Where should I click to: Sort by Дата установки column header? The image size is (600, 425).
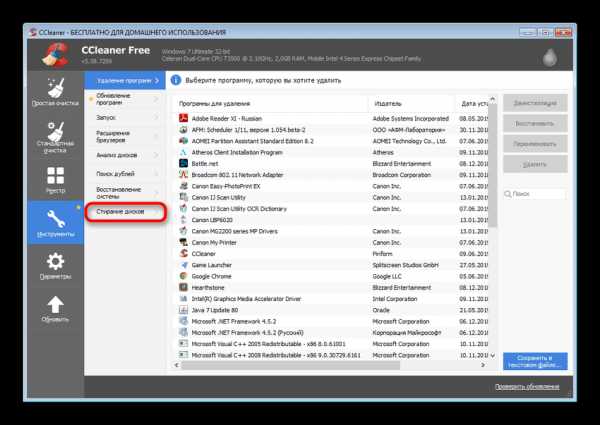(x=472, y=104)
